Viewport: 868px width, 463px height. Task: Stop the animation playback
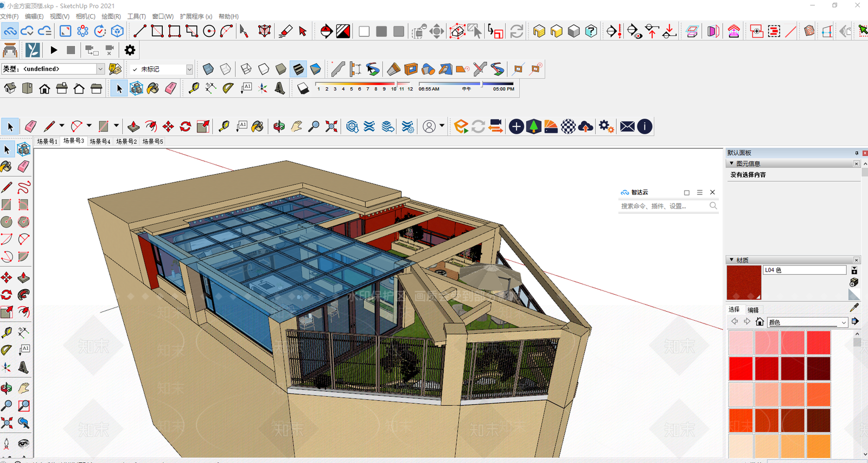(71, 50)
